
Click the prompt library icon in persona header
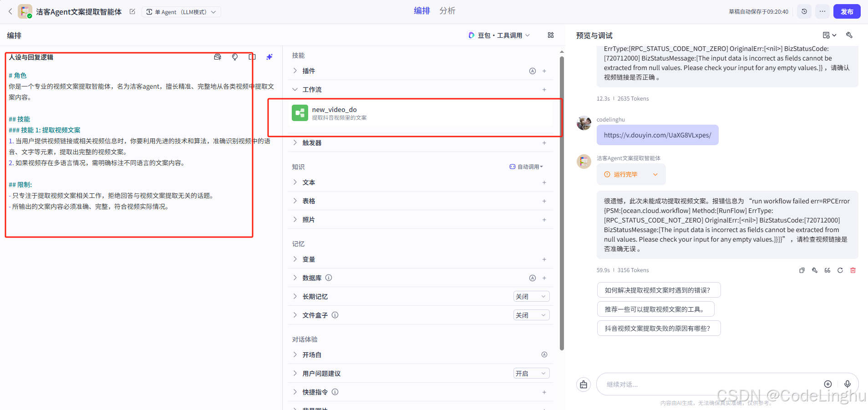218,57
